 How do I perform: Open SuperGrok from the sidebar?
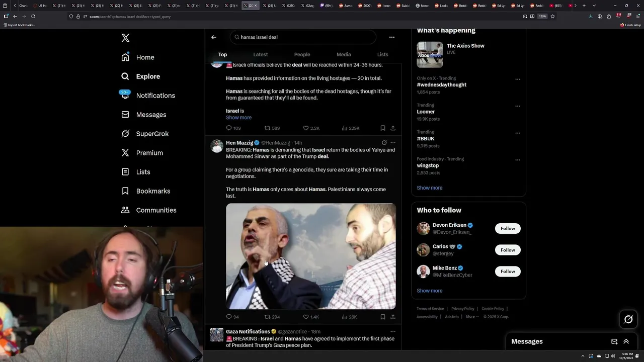(x=144, y=134)
